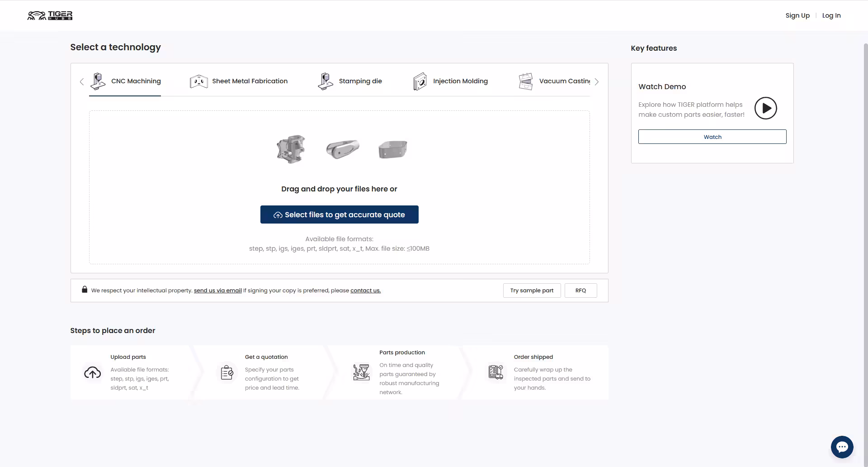
Task: Open the Sign Up link
Action: pos(797,15)
